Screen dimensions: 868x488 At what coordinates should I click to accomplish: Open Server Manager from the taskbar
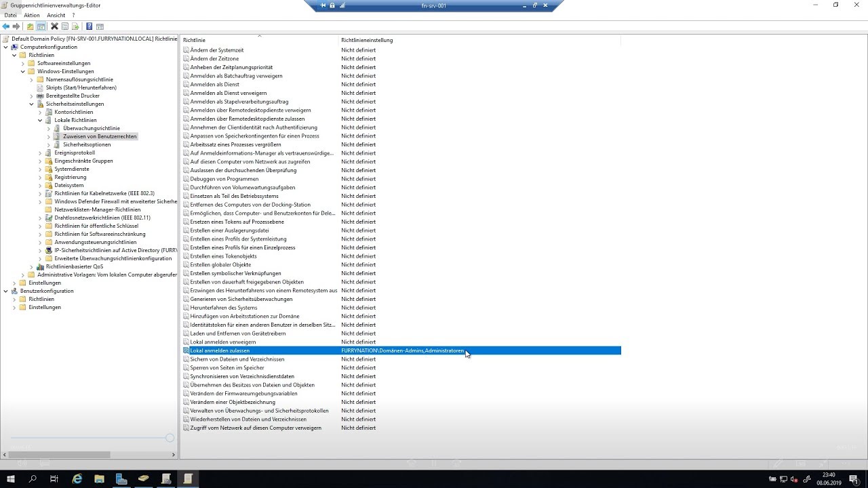point(121,479)
